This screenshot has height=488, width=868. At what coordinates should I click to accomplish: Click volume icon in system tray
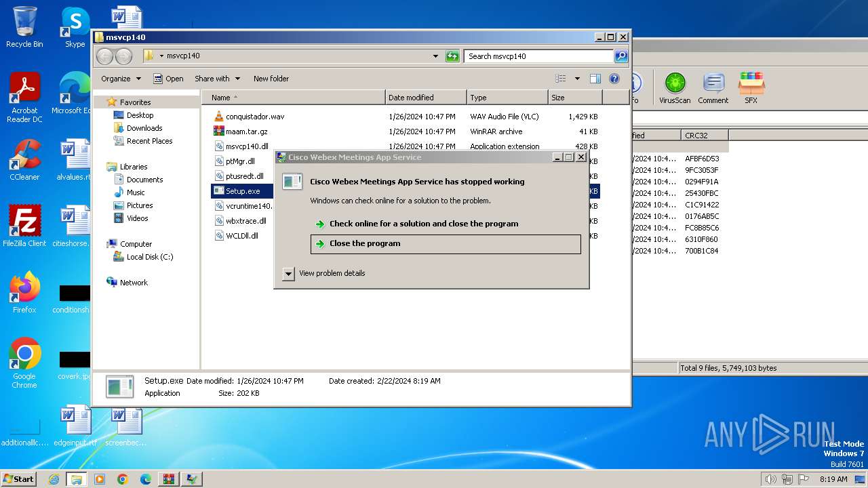[x=770, y=479]
